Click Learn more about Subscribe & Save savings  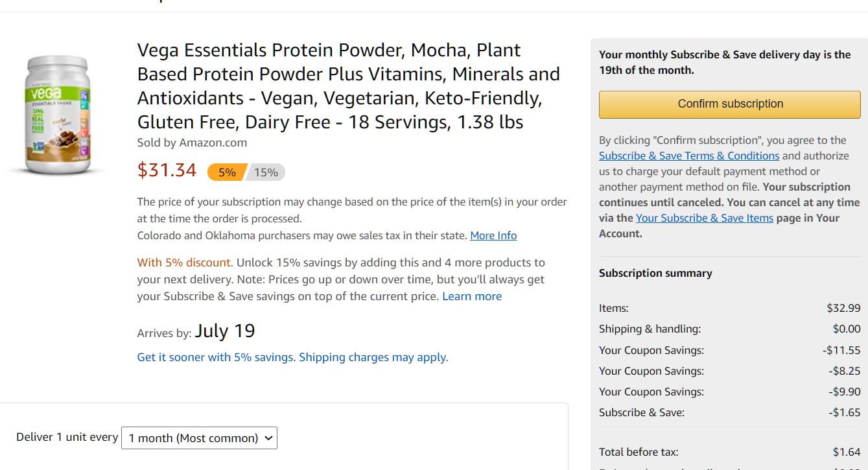472,296
